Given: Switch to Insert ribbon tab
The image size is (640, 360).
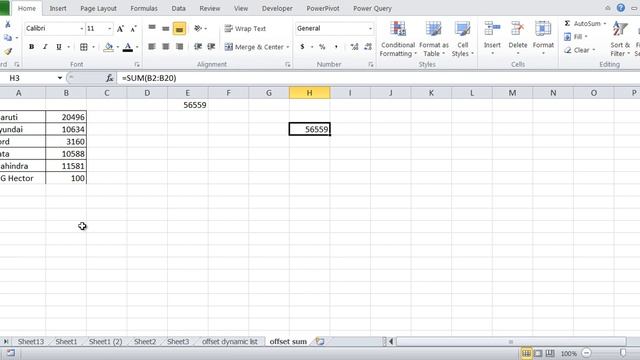Looking at the screenshot, I should click(x=58, y=8).
